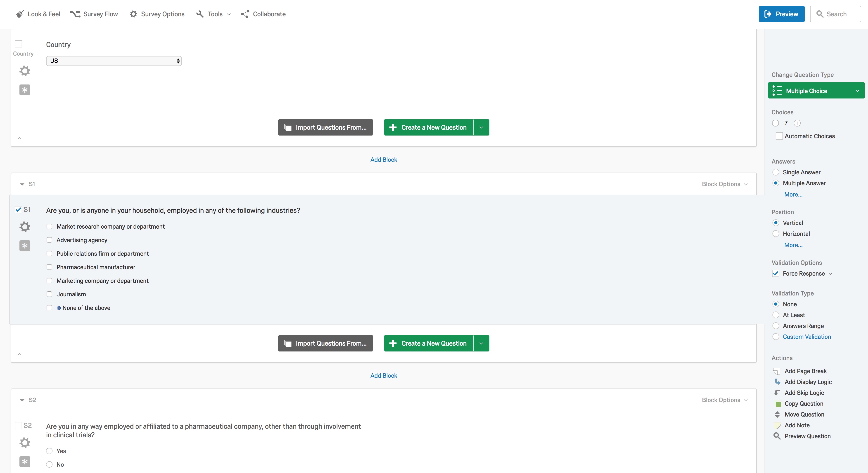Check the Automatic Choices checkbox

[779, 136]
